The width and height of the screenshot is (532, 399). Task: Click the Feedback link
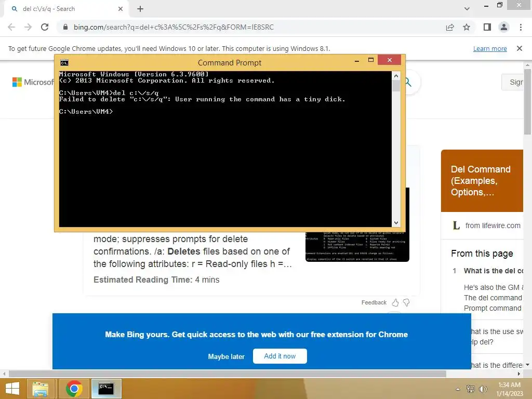coord(374,302)
